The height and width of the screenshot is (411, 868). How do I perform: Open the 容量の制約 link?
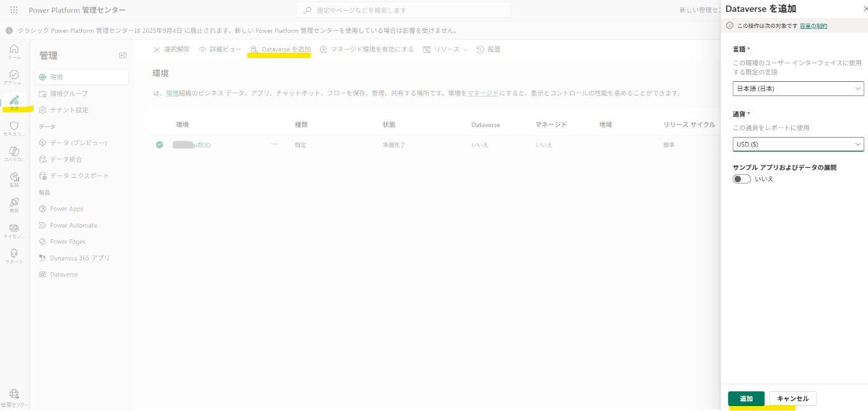813,26
